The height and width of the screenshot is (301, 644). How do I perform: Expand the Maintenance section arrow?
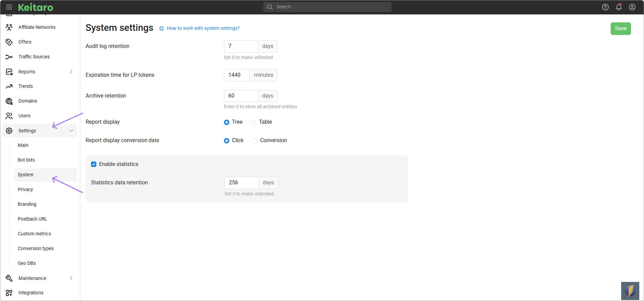(71, 278)
